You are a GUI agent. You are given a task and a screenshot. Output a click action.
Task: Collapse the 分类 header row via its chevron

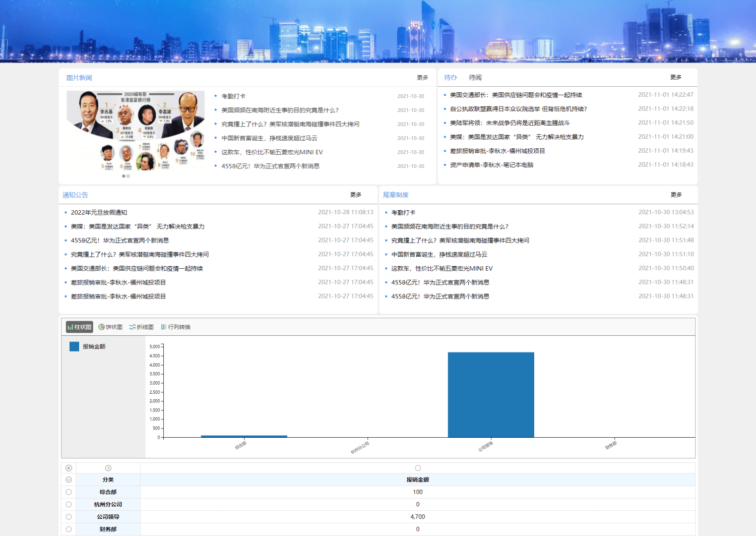click(69, 480)
